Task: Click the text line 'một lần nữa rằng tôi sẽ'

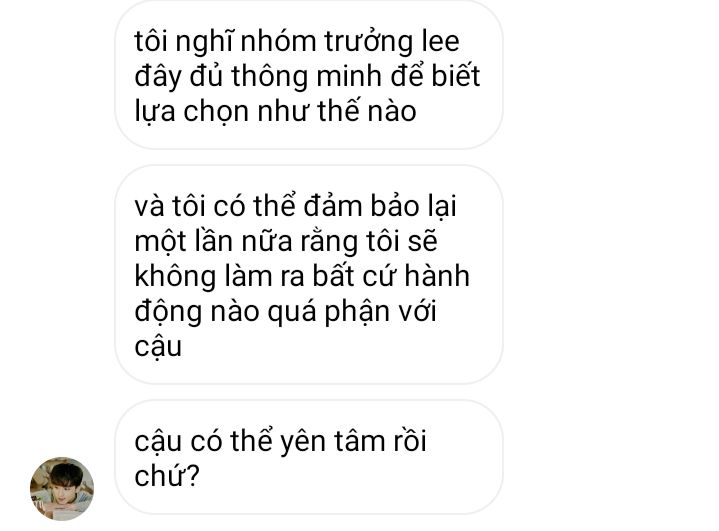Action: click(286, 242)
